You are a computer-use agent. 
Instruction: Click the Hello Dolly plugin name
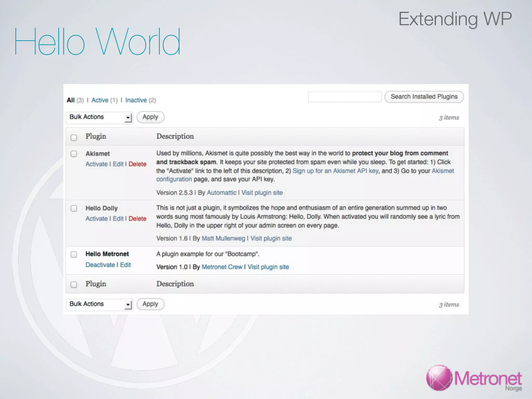(102, 208)
